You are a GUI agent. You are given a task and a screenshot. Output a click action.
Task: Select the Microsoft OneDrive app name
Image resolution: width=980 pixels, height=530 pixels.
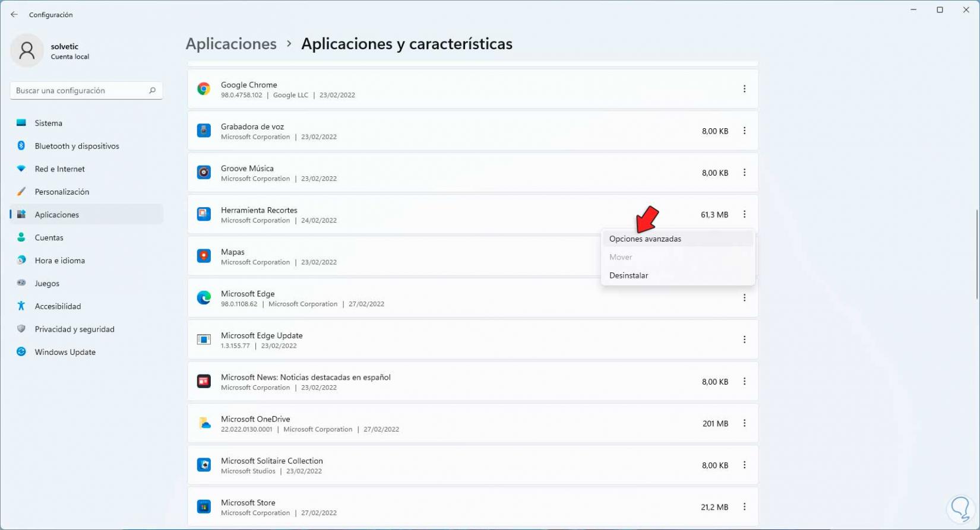click(x=255, y=419)
